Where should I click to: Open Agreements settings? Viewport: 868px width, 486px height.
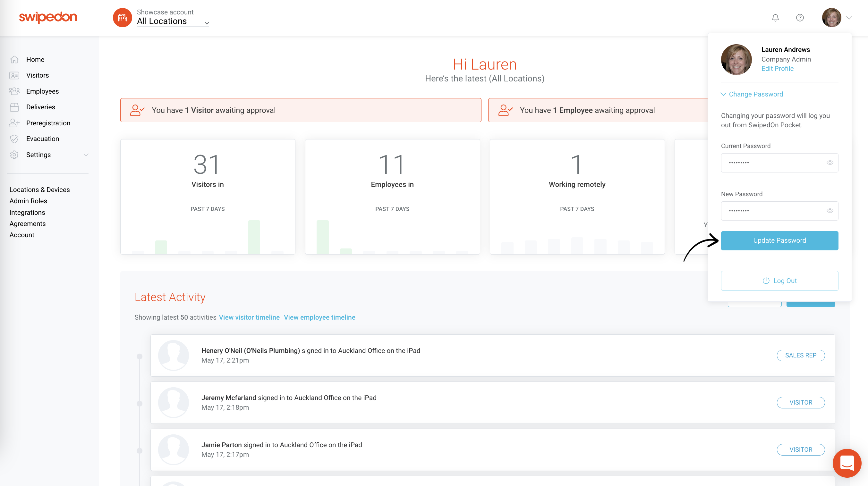[x=27, y=224]
